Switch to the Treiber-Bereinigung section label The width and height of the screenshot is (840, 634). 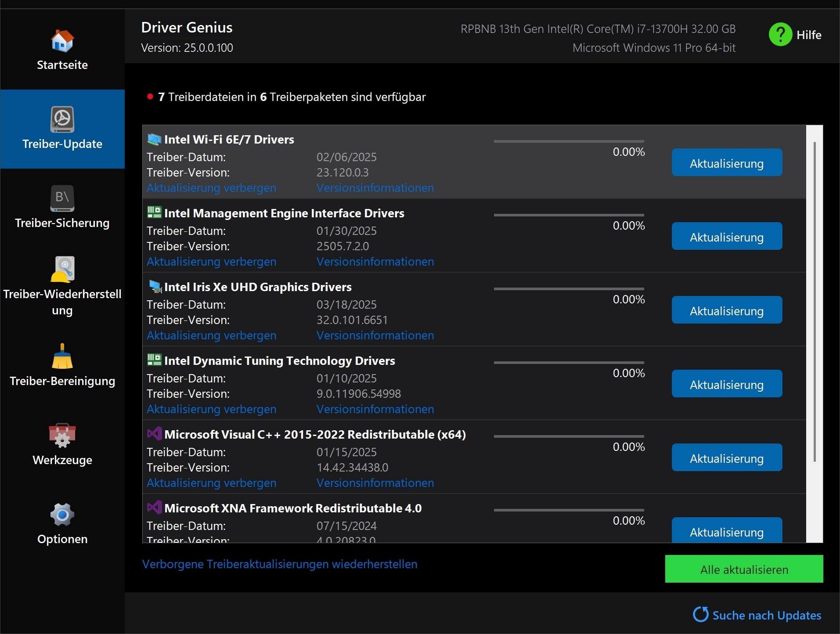pyautogui.click(x=62, y=381)
